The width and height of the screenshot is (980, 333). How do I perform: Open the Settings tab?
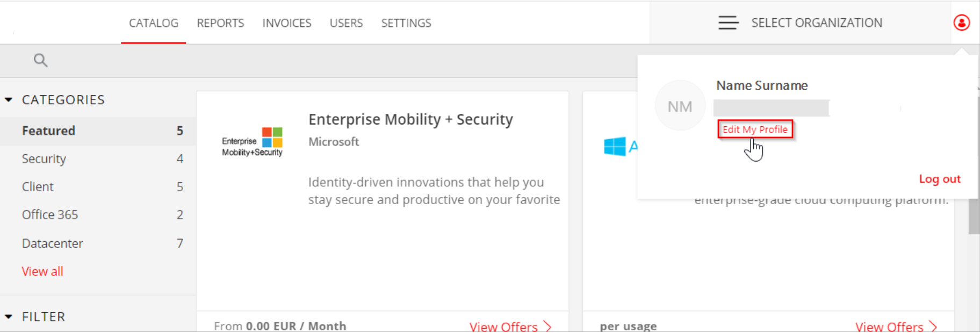click(x=406, y=23)
